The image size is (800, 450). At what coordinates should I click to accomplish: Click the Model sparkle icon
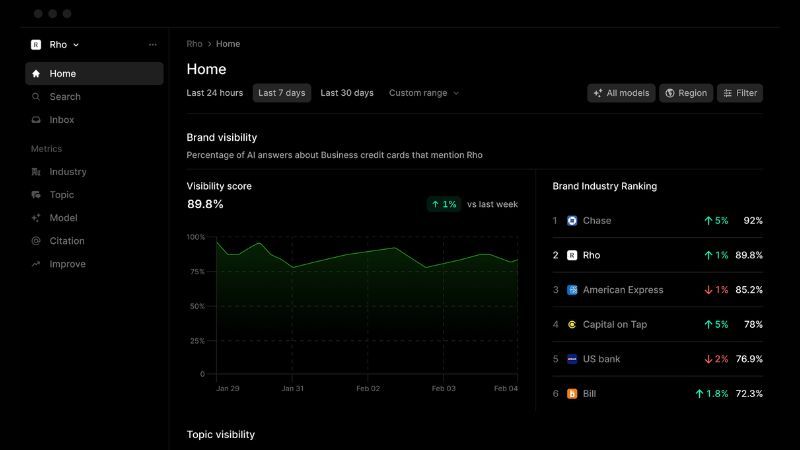tap(36, 218)
